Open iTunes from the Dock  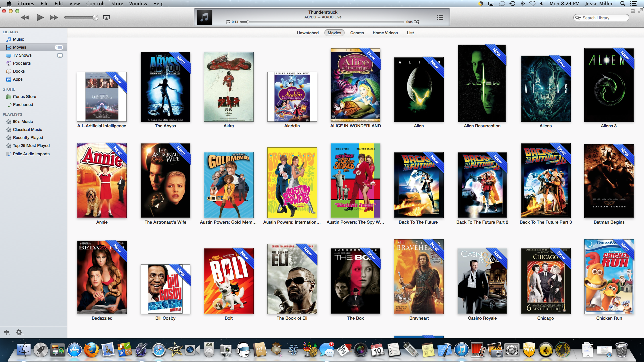click(x=462, y=350)
